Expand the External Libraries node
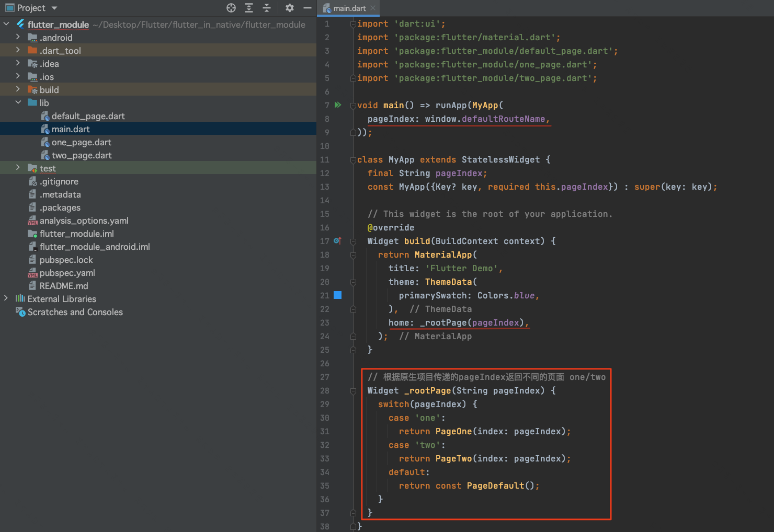Screen dimensions: 774x532 (6, 298)
